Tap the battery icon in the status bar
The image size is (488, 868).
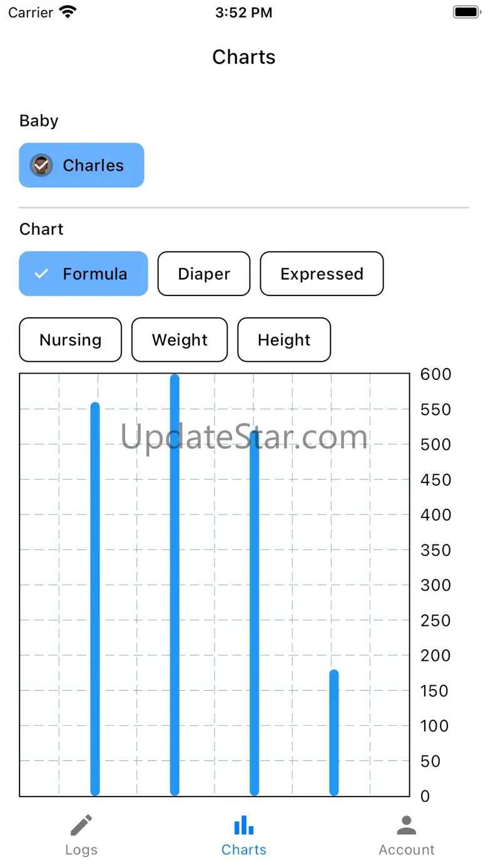(466, 13)
